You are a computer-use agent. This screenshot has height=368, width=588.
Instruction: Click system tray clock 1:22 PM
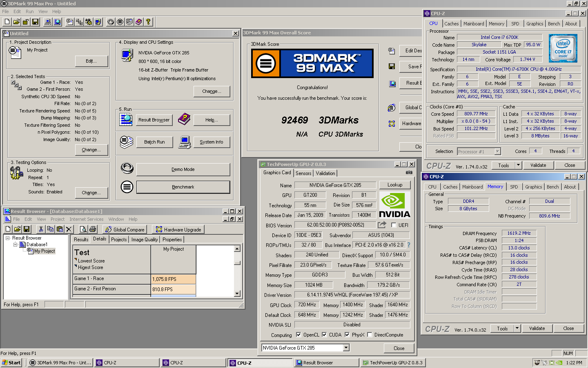[574, 363]
